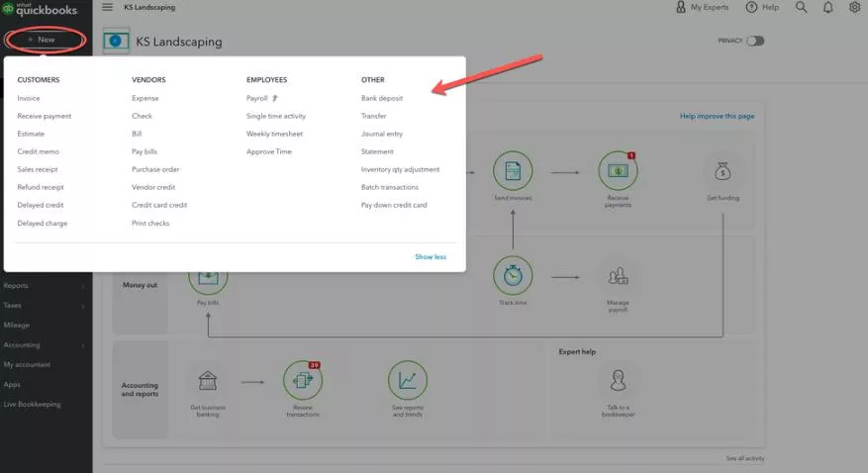Click the KS Landscaping company logo
Viewport: 868px width, 473px height.
click(116, 41)
